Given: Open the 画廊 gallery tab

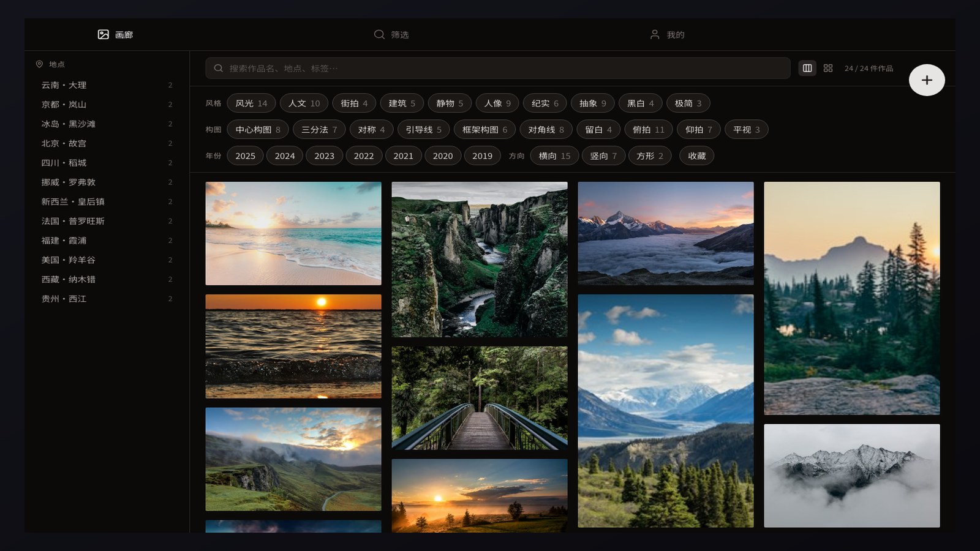Looking at the screenshot, I should click(115, 34).
